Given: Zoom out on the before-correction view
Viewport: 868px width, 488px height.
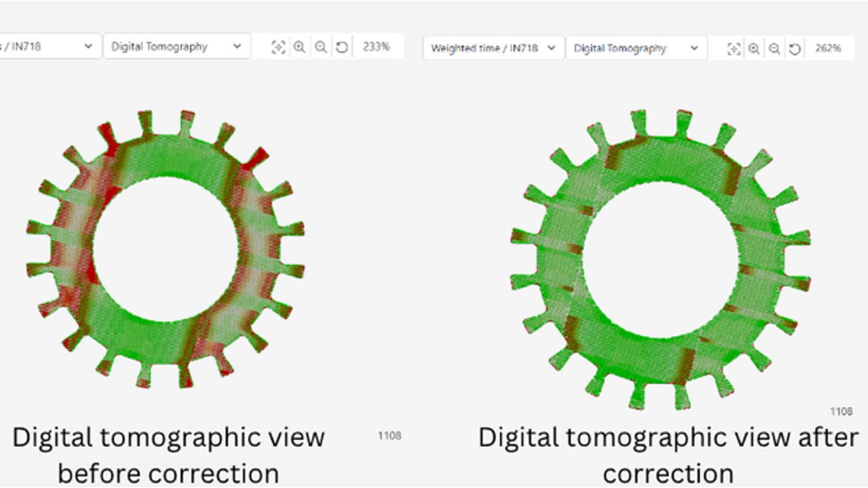Looking at the screenshot, I should [x=321, y=47].
